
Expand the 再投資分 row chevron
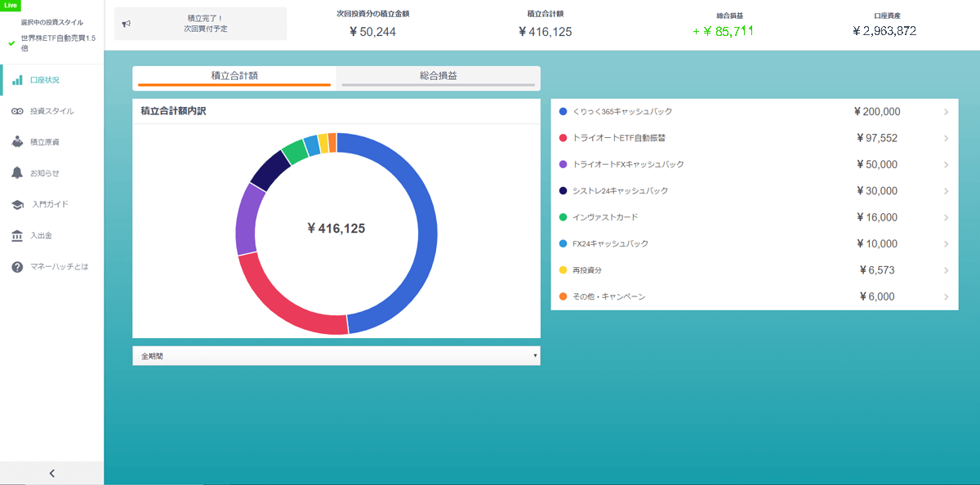(x=946, y=270)
